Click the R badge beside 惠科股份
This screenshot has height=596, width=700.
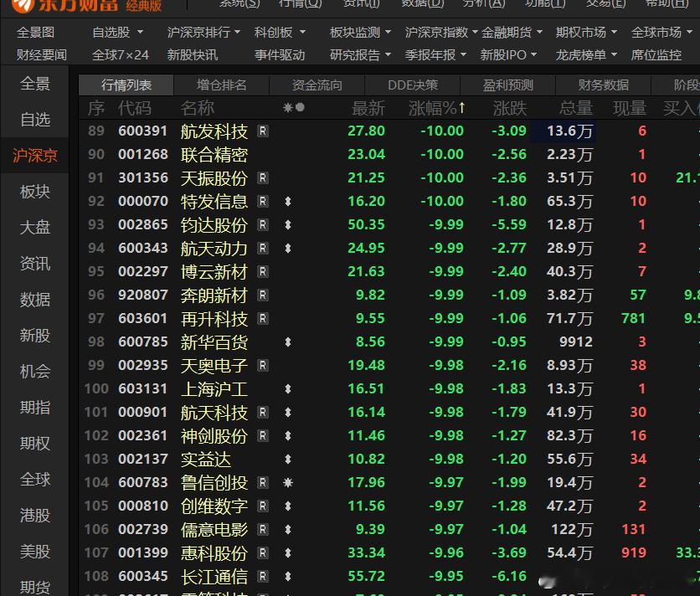[263, 553]
